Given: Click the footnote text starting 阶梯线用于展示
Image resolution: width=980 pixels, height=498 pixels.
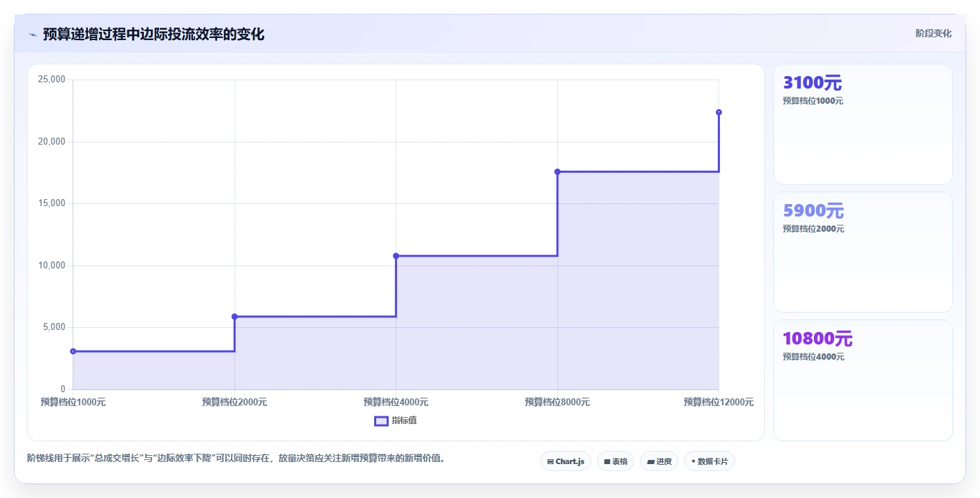Looking at the screenshot, I should coord(236,458).
